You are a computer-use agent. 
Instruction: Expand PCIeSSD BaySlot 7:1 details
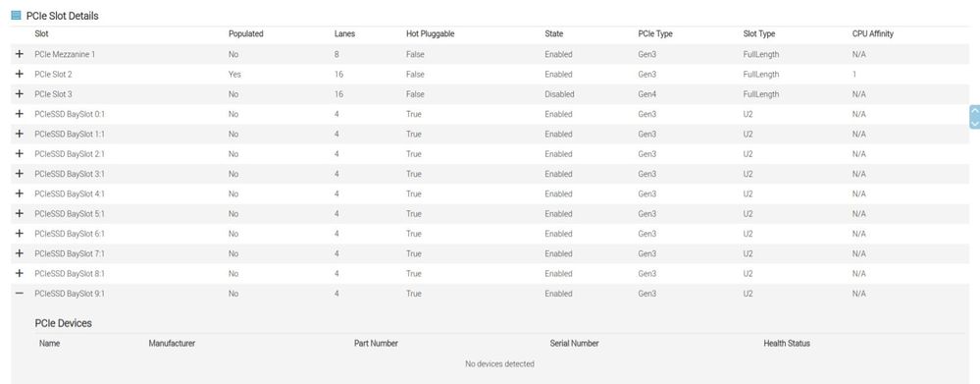20,254
